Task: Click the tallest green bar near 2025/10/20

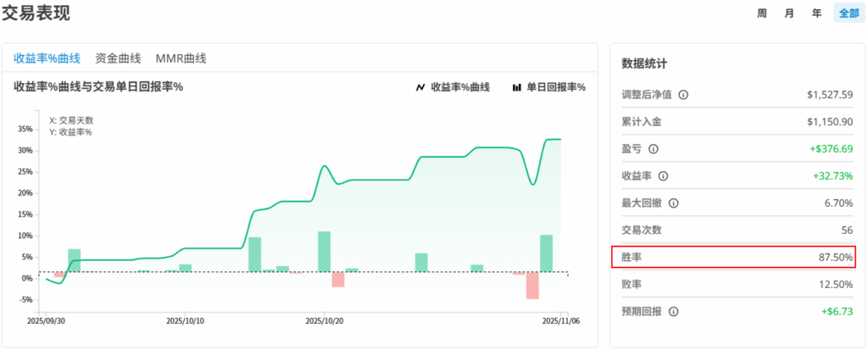Action: pos(324,252)
